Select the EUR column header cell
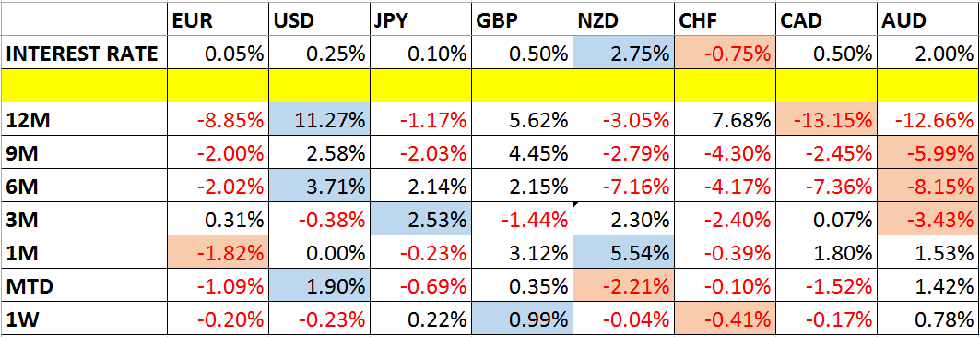Viewport: 980px width, 337px height. 218,20
